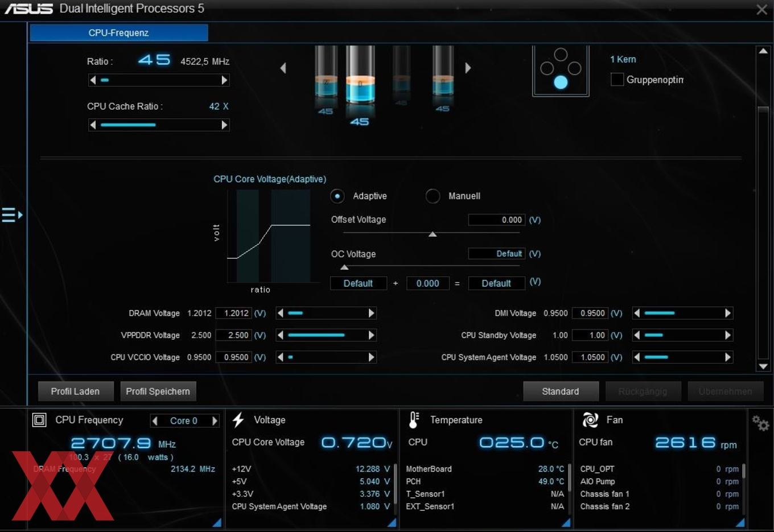Click the Fan list scrollbar

[743, 471]
